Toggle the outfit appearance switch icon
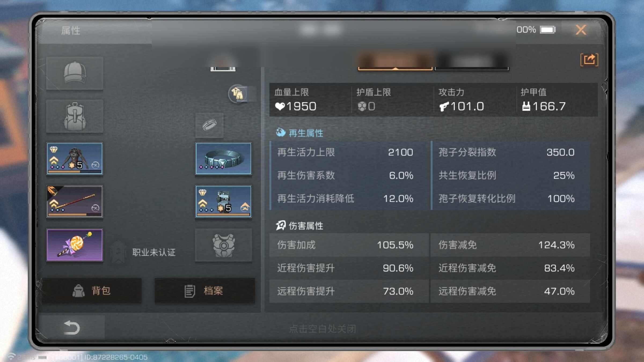The width and height of the screenshot is (644, 362). coord(237,94)
